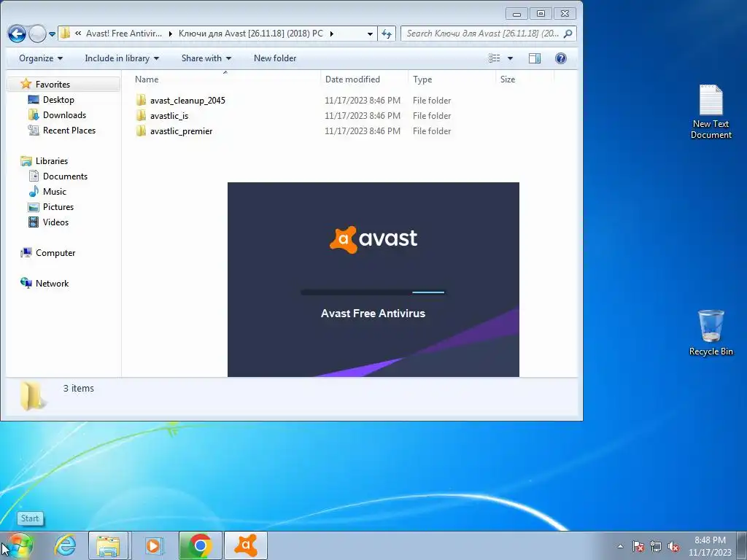Image resolution: width=747 pixels, height=560 pixels.
Task: Select the avast_cleanup_2045 folder
Action: pos(187,101)
